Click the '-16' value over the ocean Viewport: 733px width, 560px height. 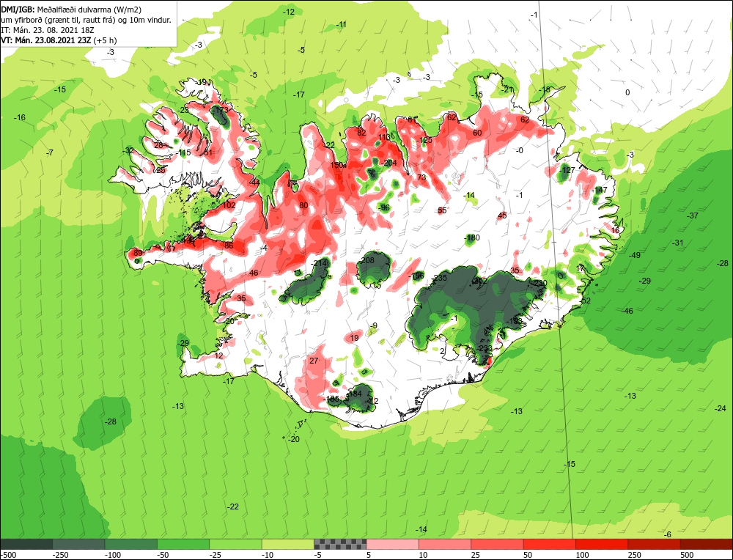[20, 117]
